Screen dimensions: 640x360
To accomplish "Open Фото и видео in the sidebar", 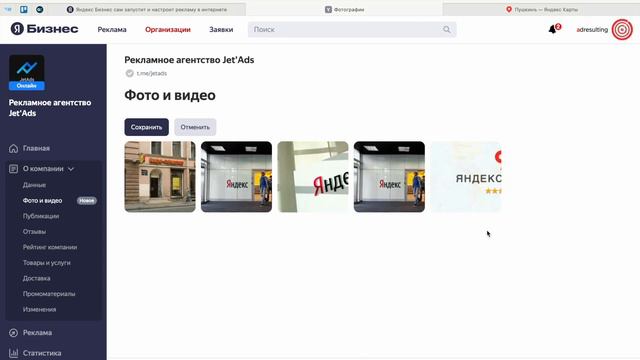I will pyautogui.click(x=42, y=200).
